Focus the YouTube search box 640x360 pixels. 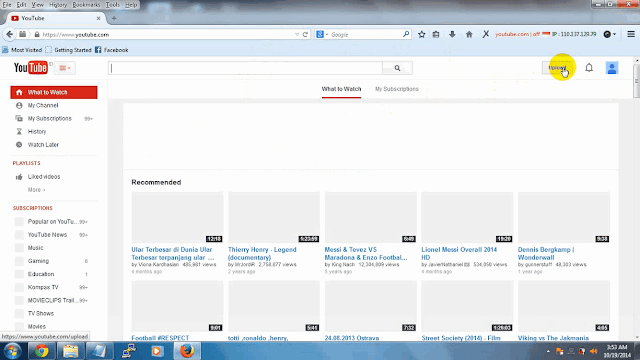(245, 68)
